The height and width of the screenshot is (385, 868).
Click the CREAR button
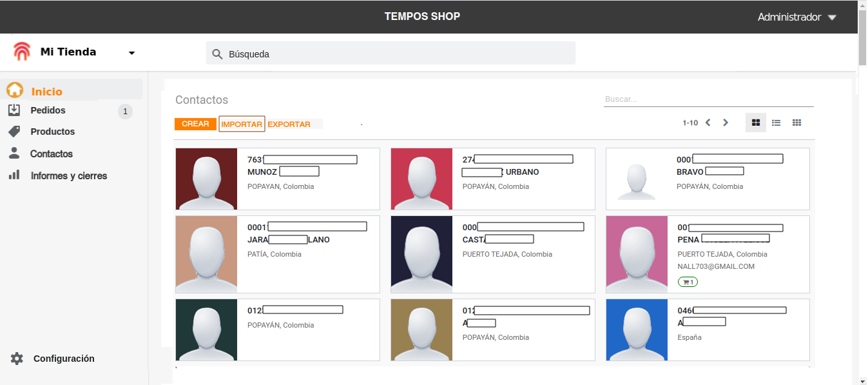(195, 124)
